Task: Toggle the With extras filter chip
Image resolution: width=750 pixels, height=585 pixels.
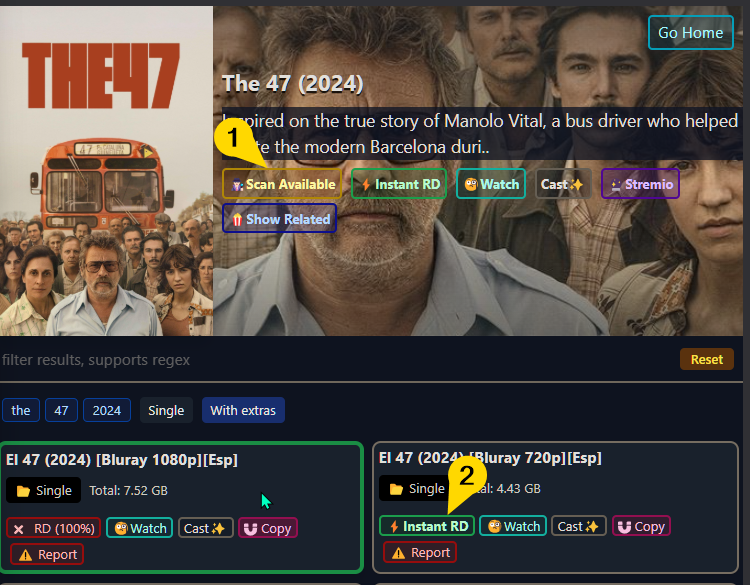Action: tap(243, 410)
